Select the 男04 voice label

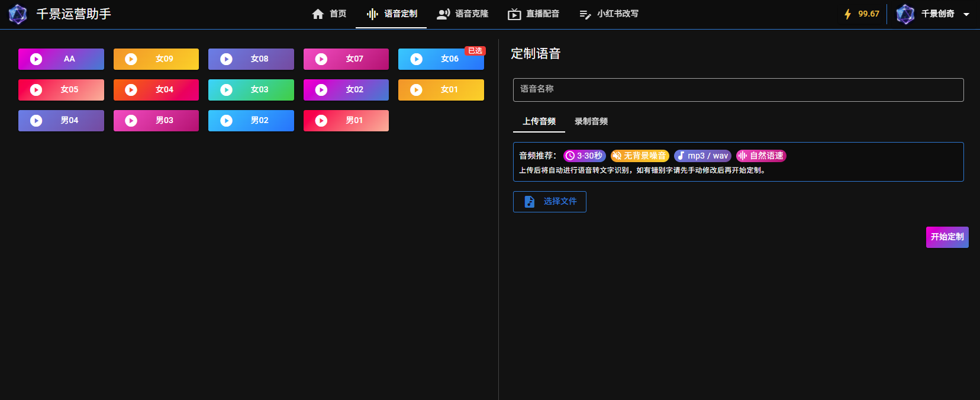click(69, 121)
